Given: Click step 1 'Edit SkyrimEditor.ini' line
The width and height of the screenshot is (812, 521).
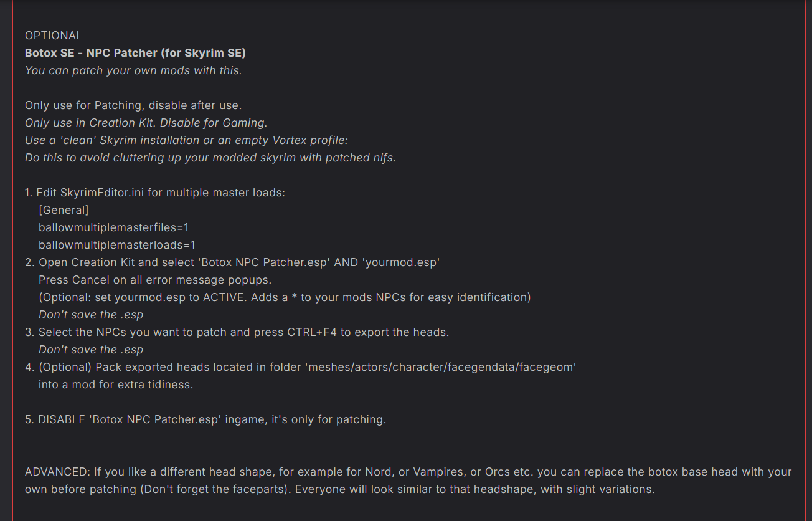Looking at the screenshot, I should [155, 193].
